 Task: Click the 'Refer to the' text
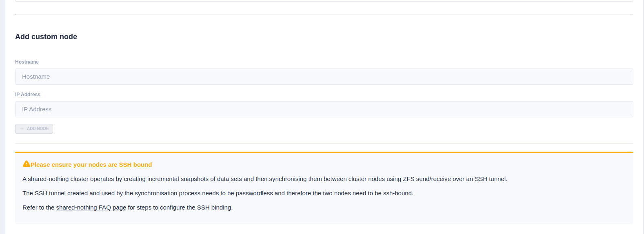(x=38, y=208)
